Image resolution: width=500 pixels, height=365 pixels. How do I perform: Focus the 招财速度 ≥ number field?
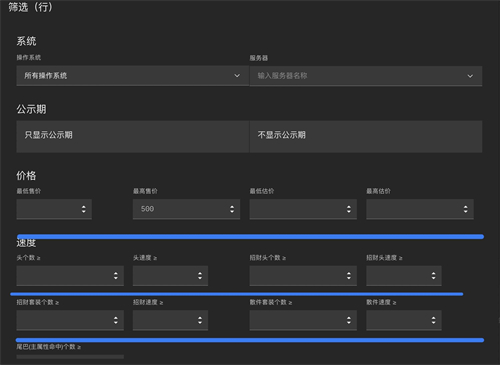point(170,320)
